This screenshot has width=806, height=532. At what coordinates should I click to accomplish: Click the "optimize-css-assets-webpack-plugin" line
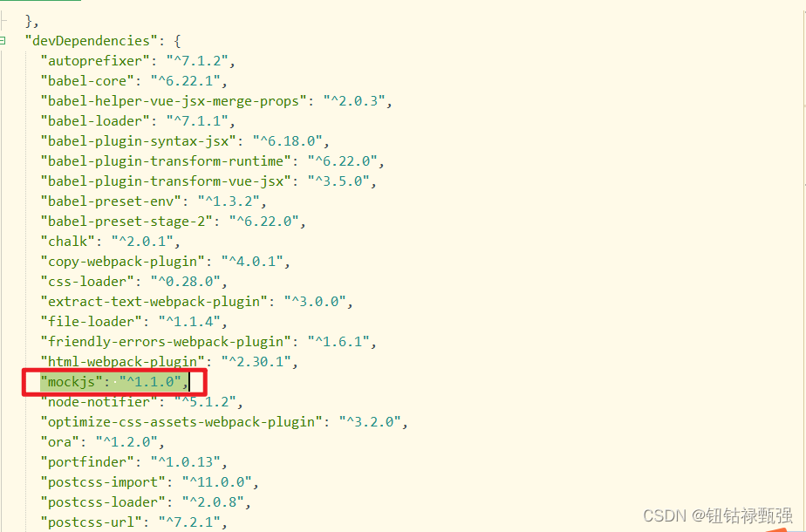224,422
